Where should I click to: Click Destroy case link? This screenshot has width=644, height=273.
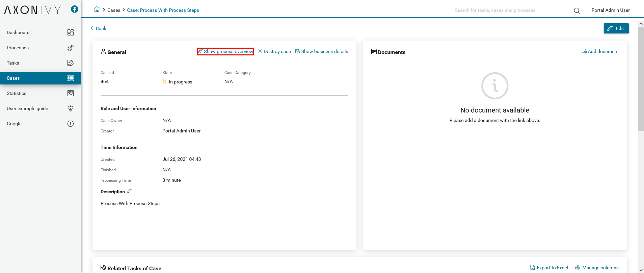(274, 51)
